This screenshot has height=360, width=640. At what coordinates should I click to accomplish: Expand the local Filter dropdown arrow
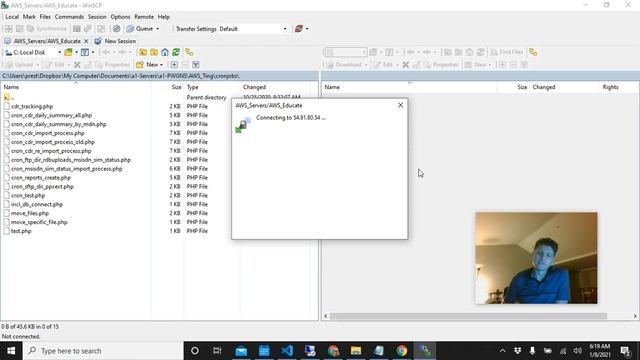click(x=93, y=52)
